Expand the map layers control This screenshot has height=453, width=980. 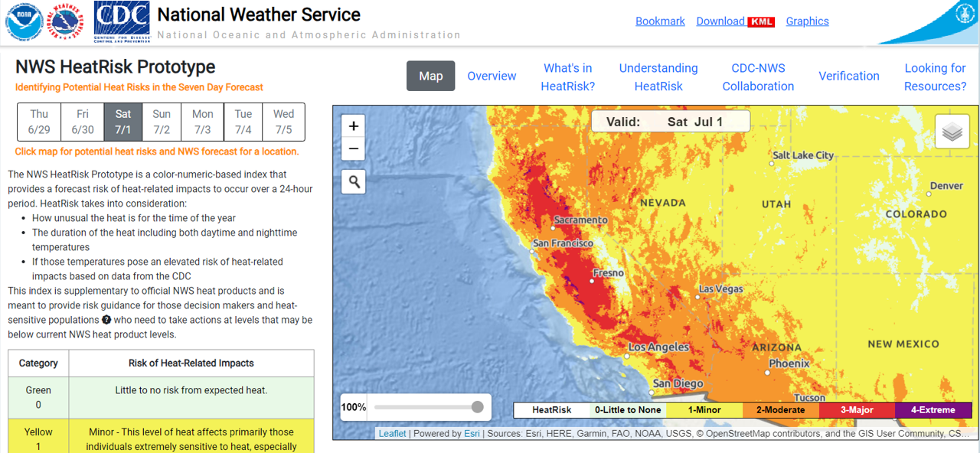pyautogui.click(x=952, y=131)
